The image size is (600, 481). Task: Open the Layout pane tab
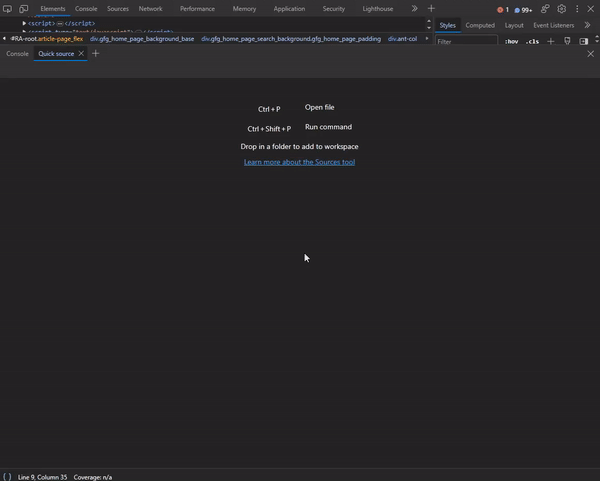point(514,25)
